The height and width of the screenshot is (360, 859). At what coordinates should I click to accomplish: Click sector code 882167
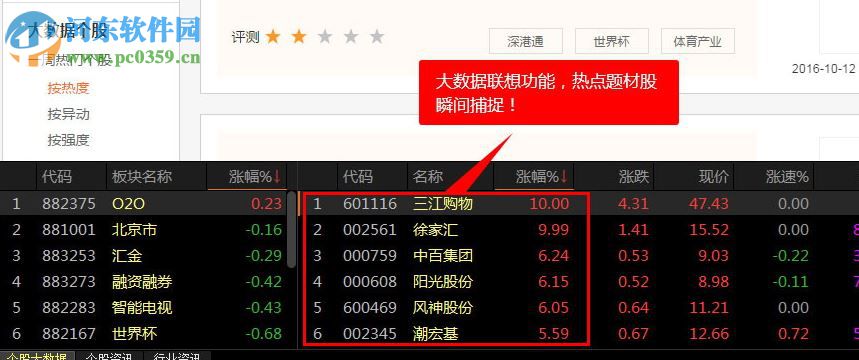pos(68,333)
